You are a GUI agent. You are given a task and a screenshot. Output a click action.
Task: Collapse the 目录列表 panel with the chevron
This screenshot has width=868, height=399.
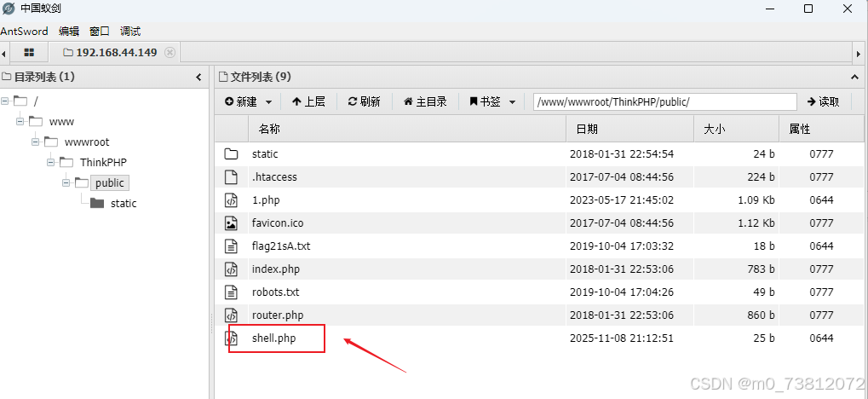tap(198, 77)
